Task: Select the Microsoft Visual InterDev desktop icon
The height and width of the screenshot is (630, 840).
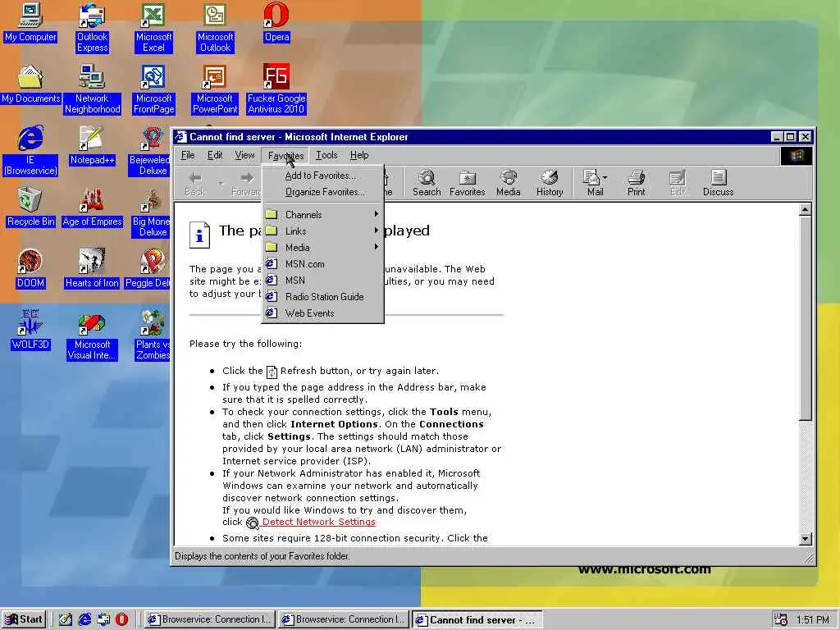Action: coord(92,336)
